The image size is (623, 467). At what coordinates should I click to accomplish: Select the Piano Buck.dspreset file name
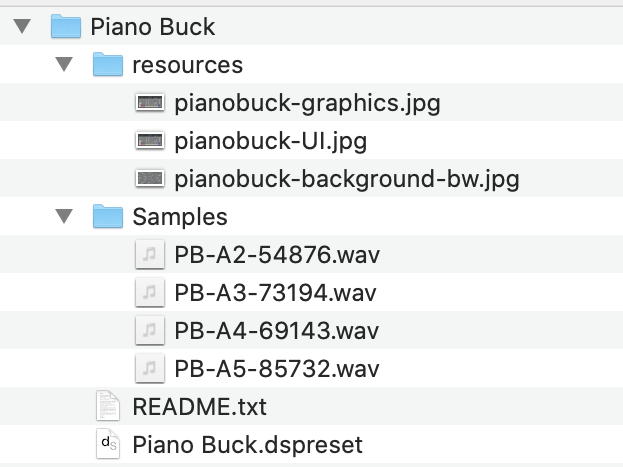tap(247, 445)
